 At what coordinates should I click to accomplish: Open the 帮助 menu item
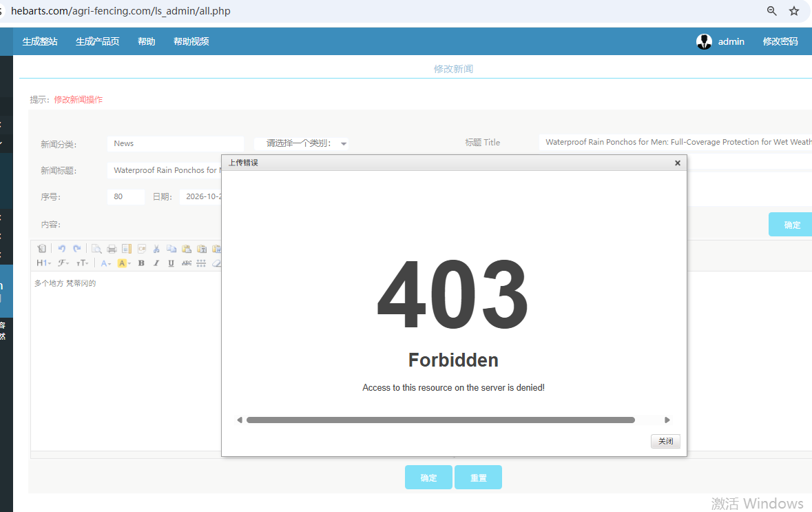[x=147, y=41]
